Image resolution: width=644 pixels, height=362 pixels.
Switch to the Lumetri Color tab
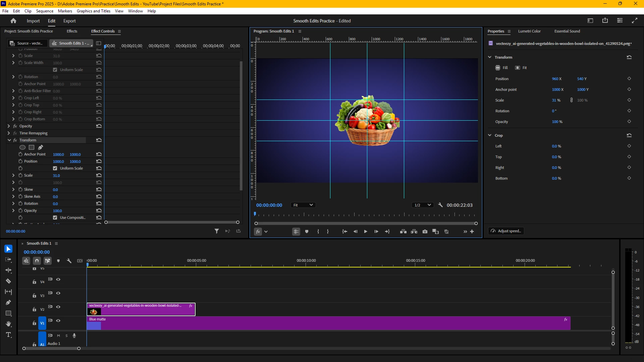tap(529, 31)
